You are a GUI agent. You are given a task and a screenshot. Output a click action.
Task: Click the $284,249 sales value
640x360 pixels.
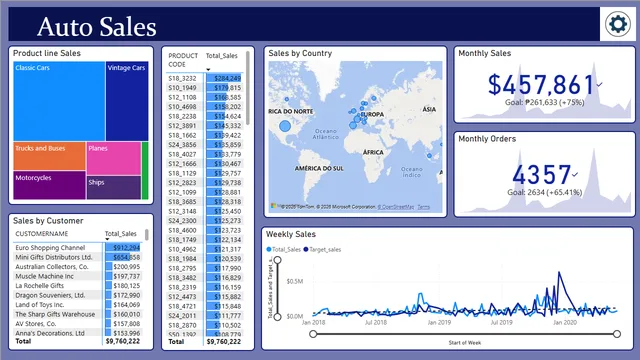[x=227, y=78]
